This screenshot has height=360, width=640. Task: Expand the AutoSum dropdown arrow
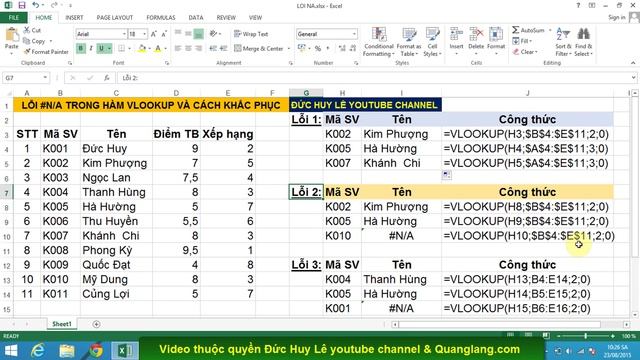pos(550,30)
